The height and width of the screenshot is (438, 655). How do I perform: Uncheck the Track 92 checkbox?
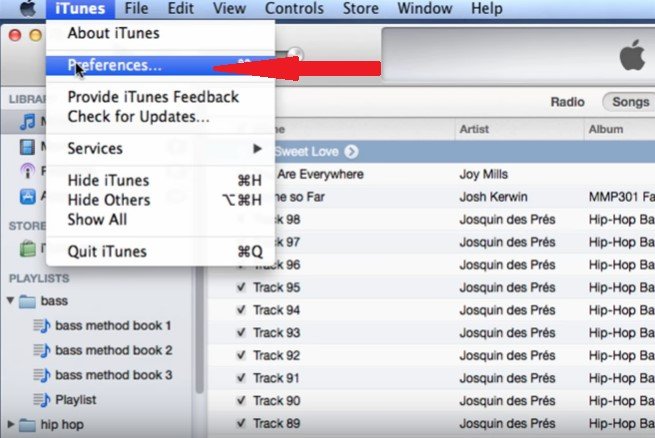pyautogui.click(x=241, y=354)
